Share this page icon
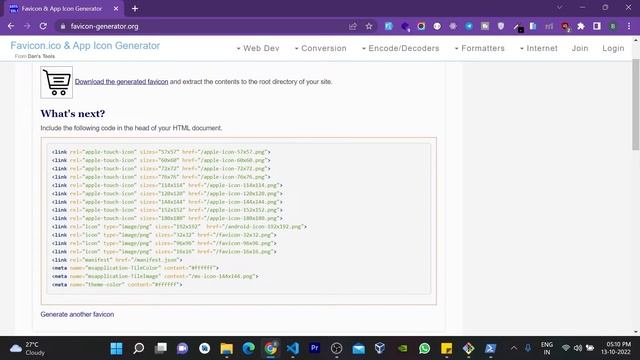 click(x=353, y=26)
